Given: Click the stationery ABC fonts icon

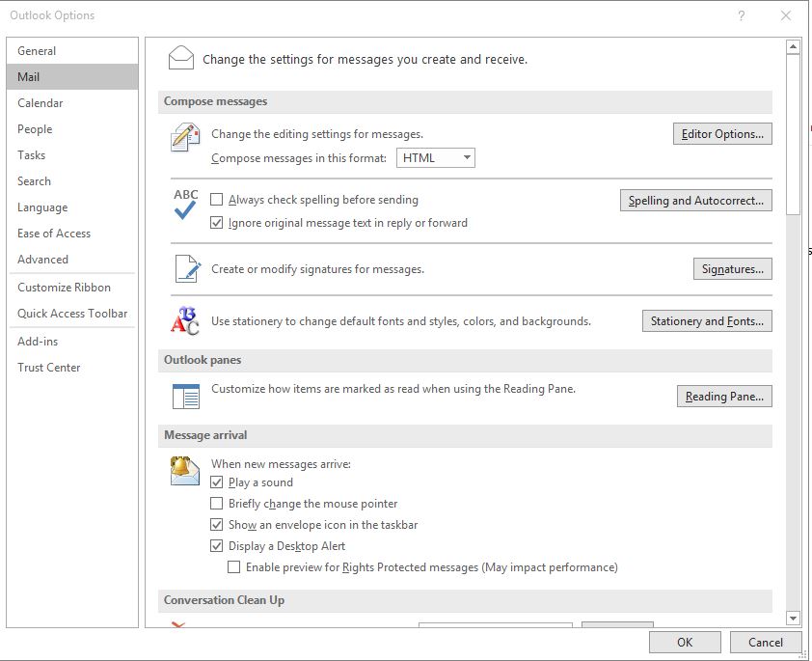Looking at the screenshot, I should [x=185, y=320].
